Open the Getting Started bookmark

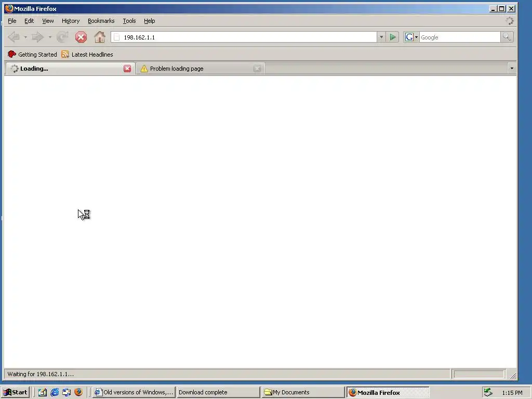click(32, 54)
